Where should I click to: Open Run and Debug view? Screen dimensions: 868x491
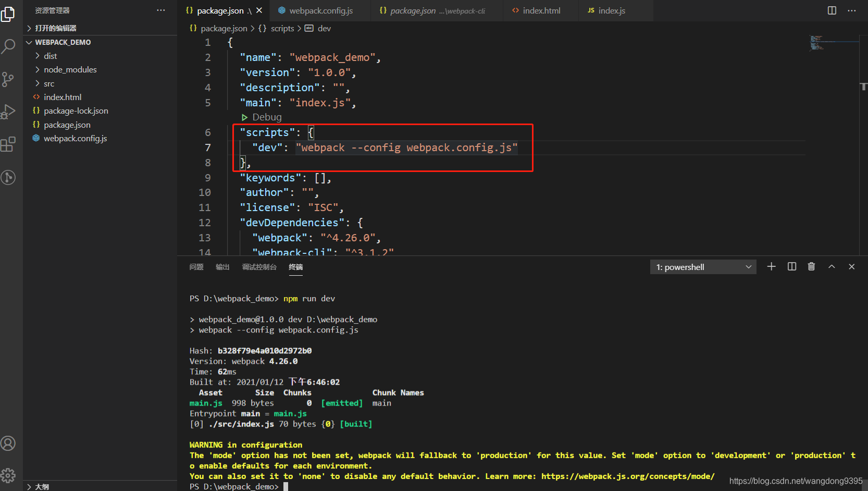point(8,112)
